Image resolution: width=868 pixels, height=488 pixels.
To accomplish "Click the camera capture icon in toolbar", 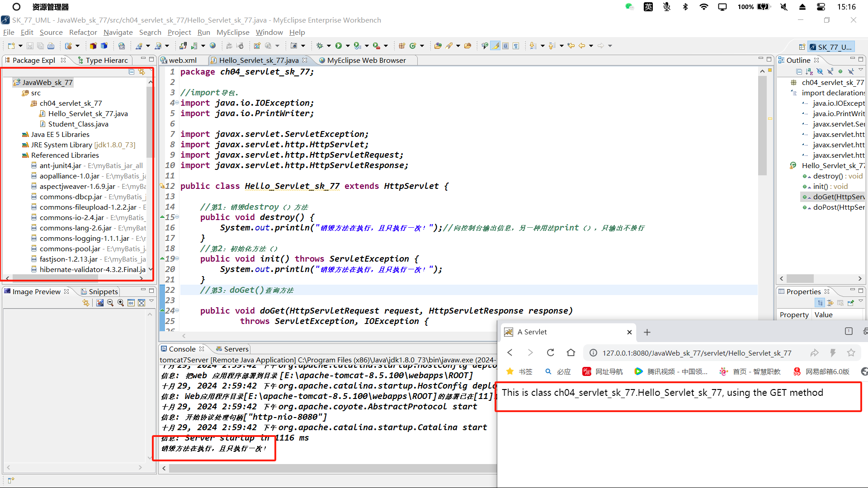I will pyautogui.click(x=294, y=46).
